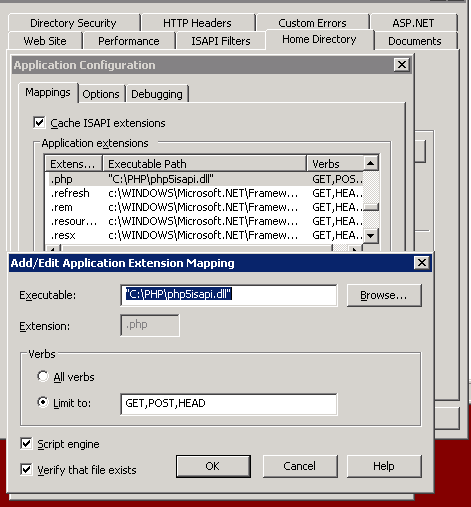Screen dimensions: 471x507
Task: Open the Debugging tab
Action: tap(157, 94)
